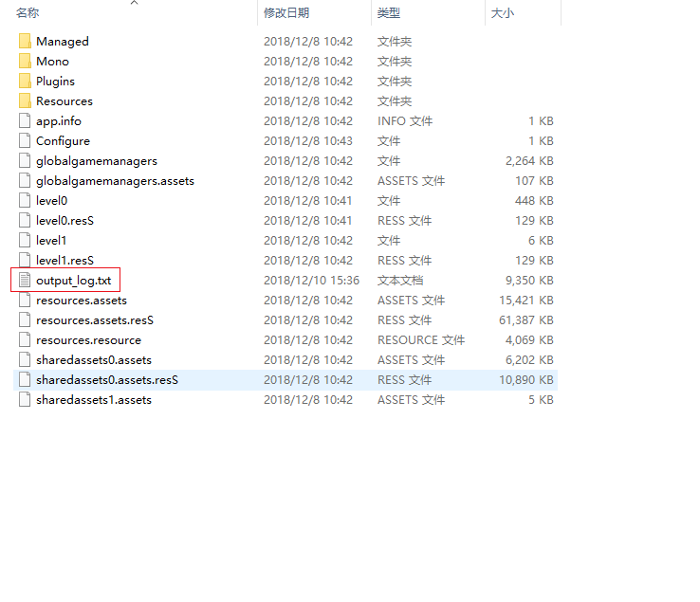Screen dimensions: 700x602
Task: Select the globalgamemanagers file name
Action: coord(97,161)
